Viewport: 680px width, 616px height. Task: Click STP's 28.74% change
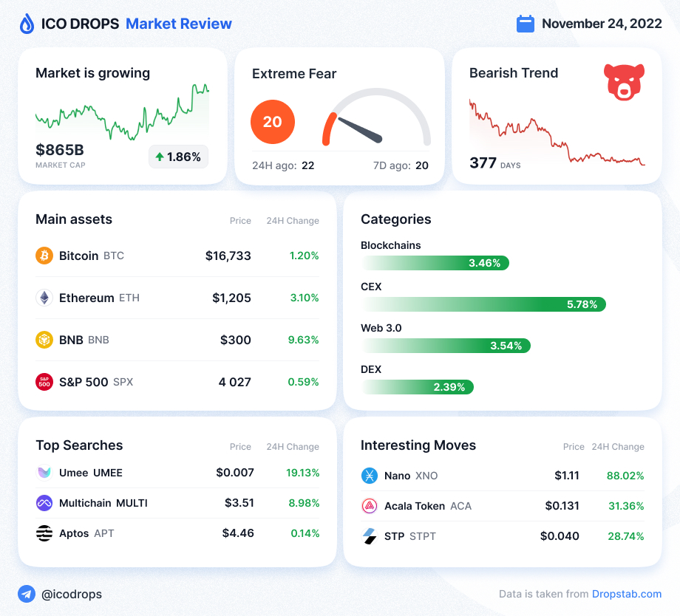click(626, 536)
